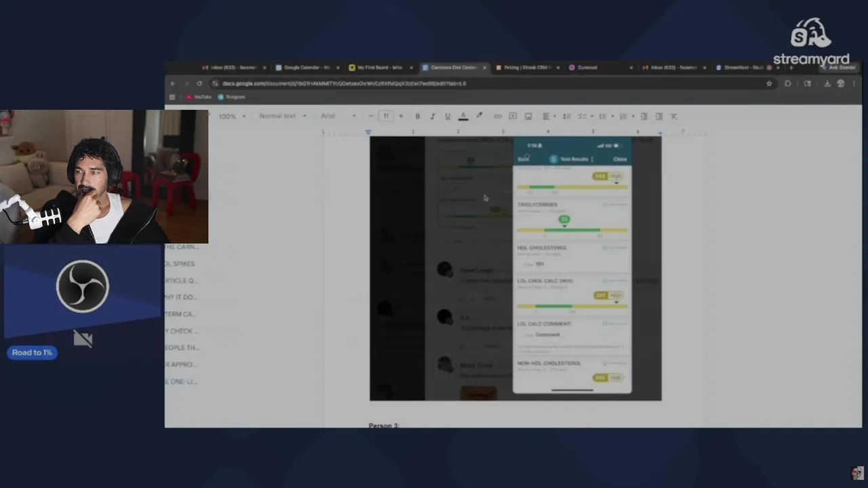
Task: Open the Telegram bookmark
Action: click(x=231, y=97)
